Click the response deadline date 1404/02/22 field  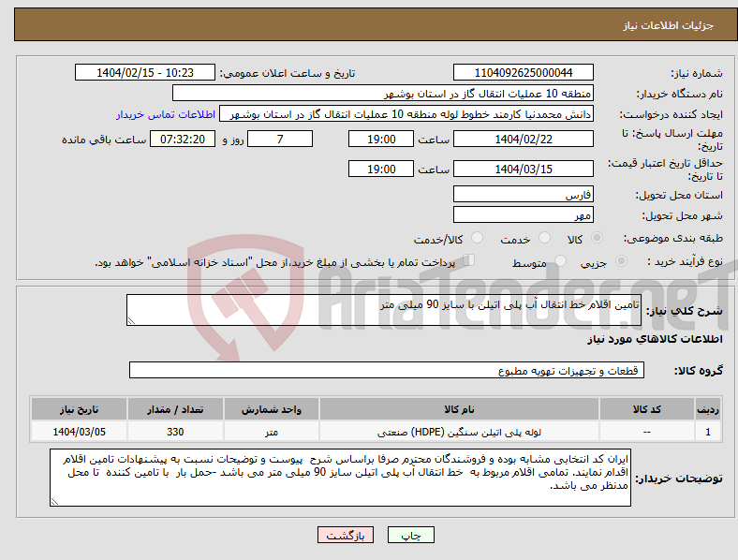click(x=523, y=139)
